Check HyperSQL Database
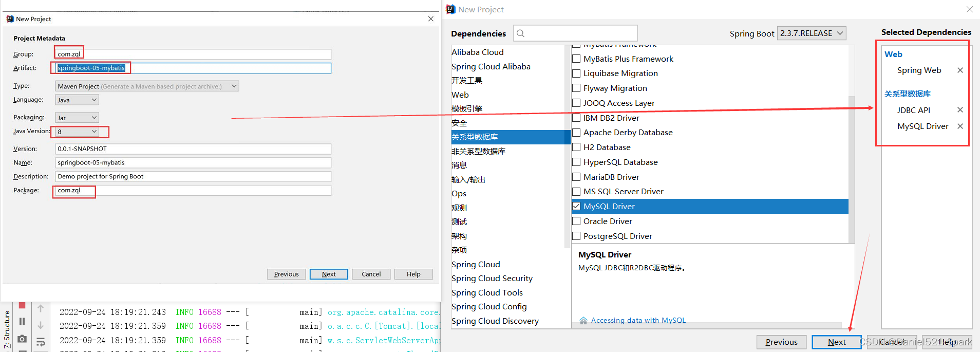 [x=576, y=162]
